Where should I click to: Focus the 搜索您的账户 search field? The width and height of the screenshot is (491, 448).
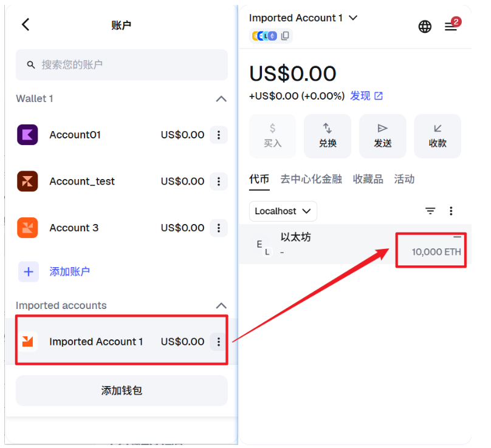[x=122, y=65]
